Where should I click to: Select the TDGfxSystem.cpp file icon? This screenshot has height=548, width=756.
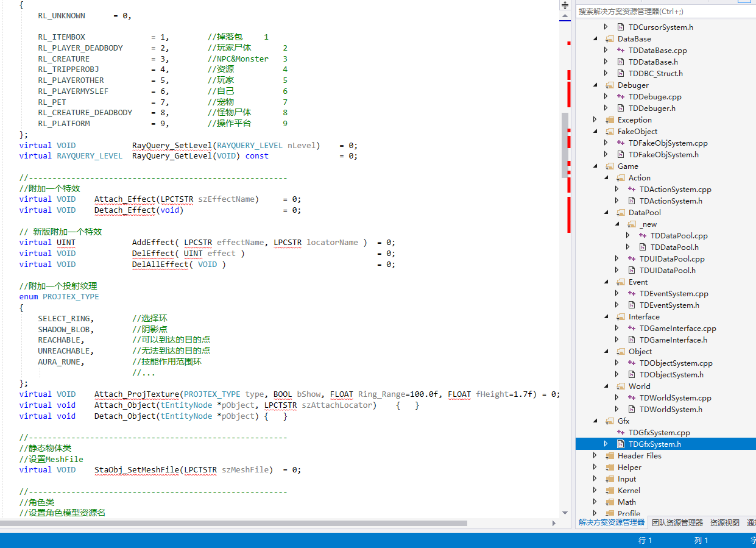pyautogui.click(x=621, y=433)
